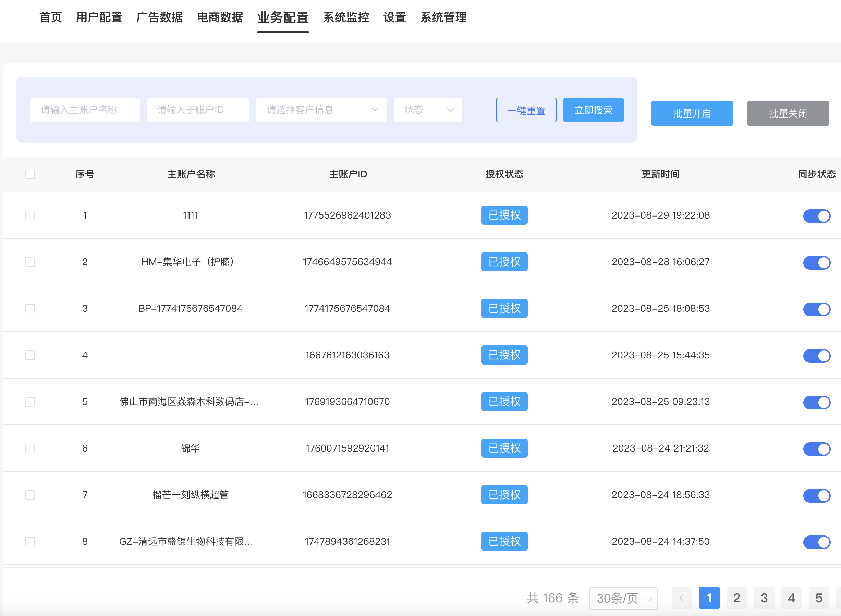Toggle sync switch for HM-集华电子（护膝）
Image resolution: width=841 pixels, height=616 pixels.
[x=817, y=262]
